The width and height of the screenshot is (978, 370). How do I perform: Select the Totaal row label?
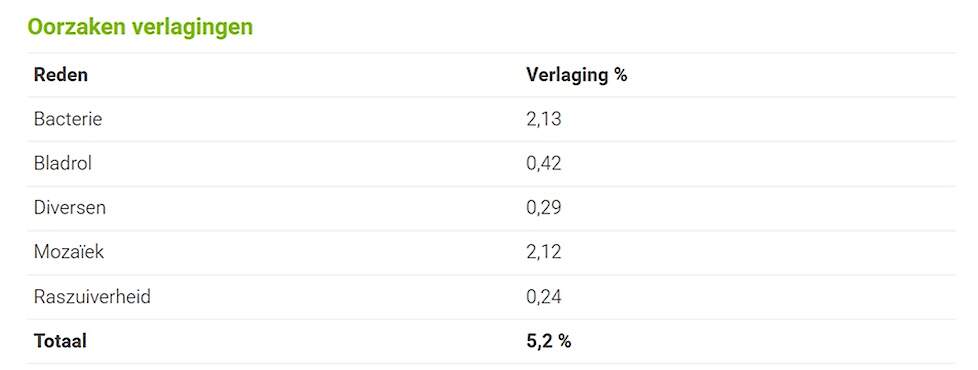61,341
